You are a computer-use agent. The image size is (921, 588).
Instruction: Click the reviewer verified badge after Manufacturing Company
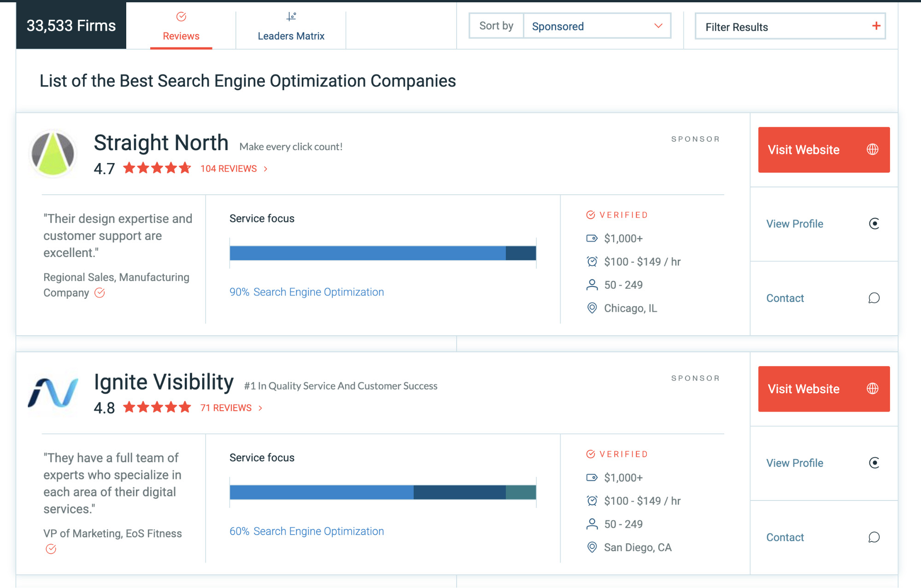click(100, 293)
